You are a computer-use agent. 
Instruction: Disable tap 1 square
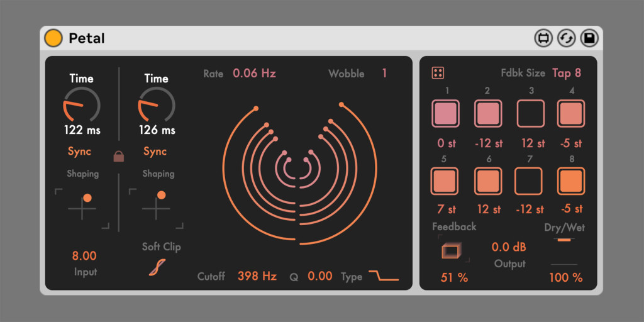pos(446,114)
